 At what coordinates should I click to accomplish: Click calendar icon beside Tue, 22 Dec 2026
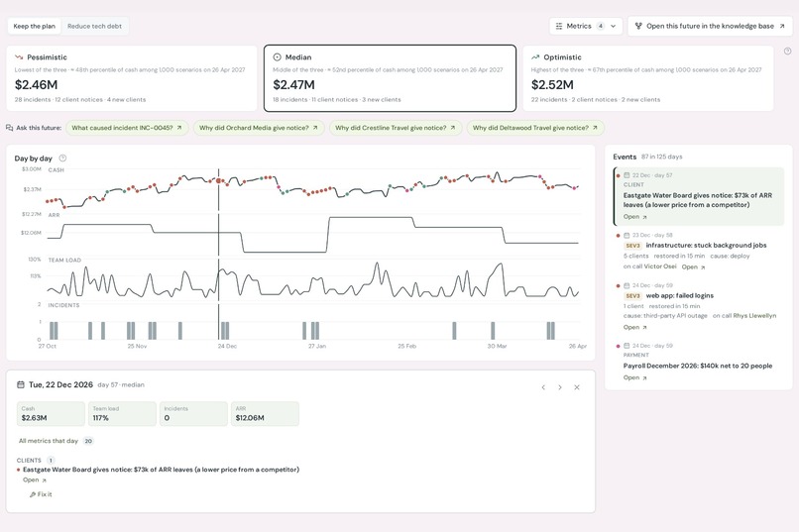[x=21, y=384]
